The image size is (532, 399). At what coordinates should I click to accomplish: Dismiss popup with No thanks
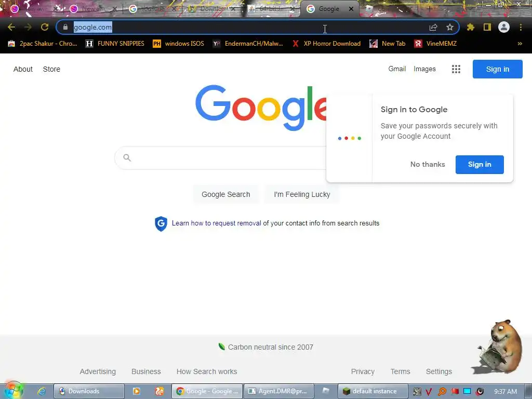428,165
